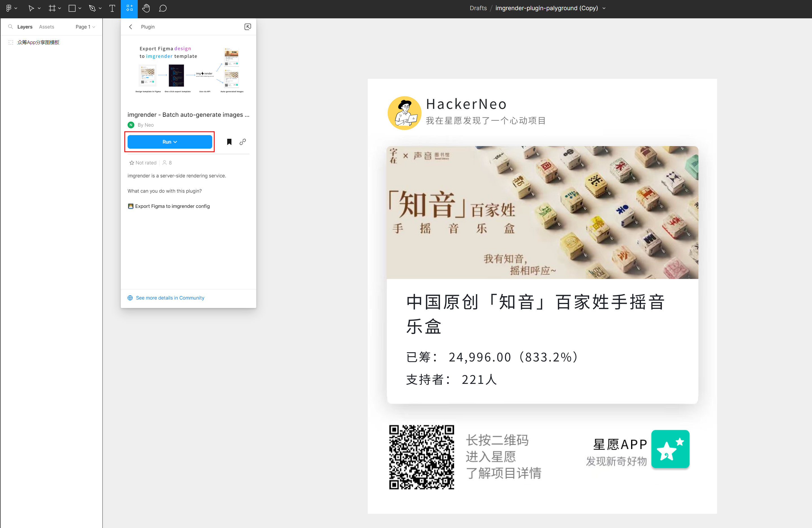Select the Pen tool

(92, 8)
